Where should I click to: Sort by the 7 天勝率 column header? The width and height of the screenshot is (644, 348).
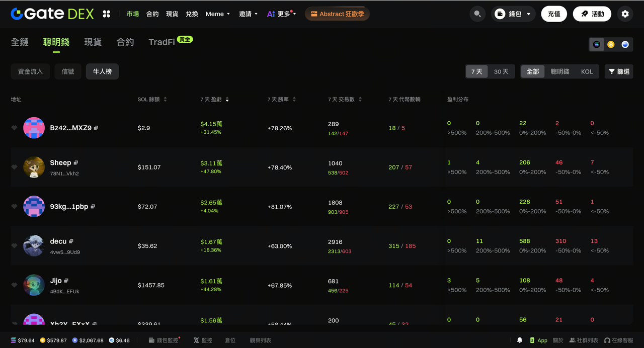(x=281, y=100)
